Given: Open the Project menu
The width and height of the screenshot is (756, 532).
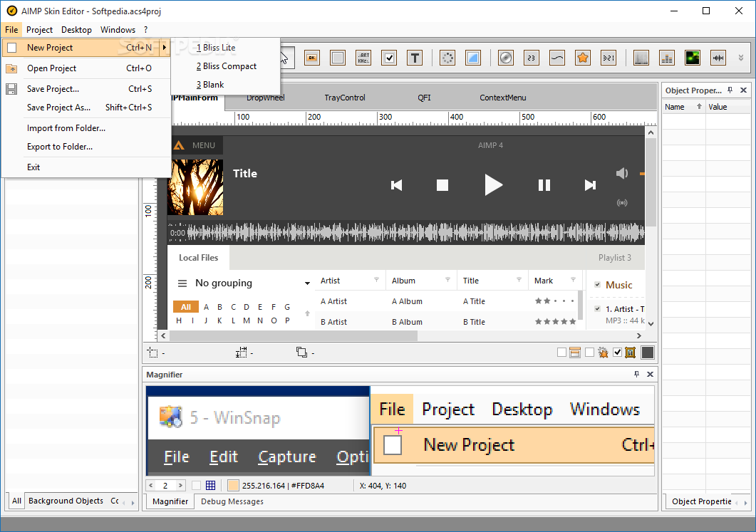Looking at the screenshot, I should click(x=39, y=30).
